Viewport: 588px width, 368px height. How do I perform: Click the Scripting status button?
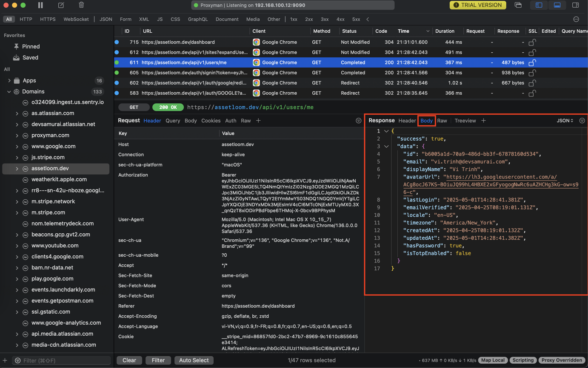coord(523,360)
